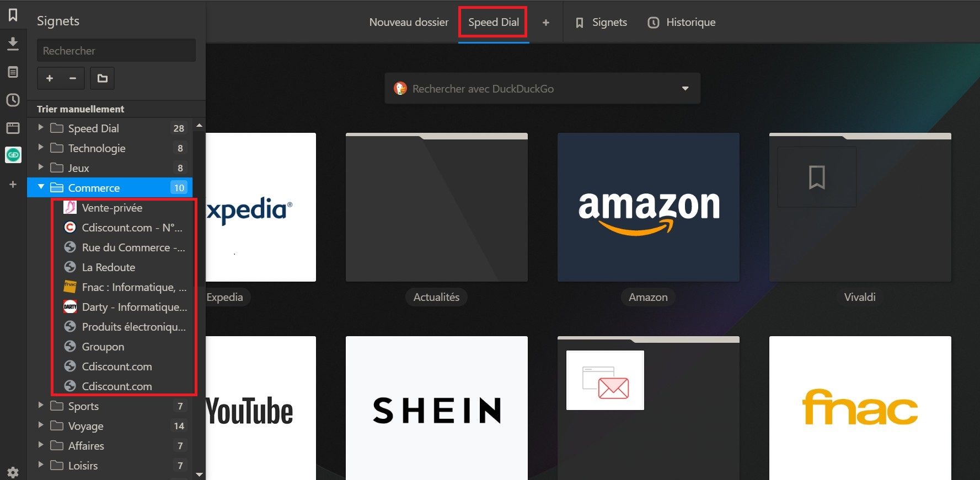Select the Technologie folder row
The height and width of the screenshot is (480, 980).
[110, 148]
